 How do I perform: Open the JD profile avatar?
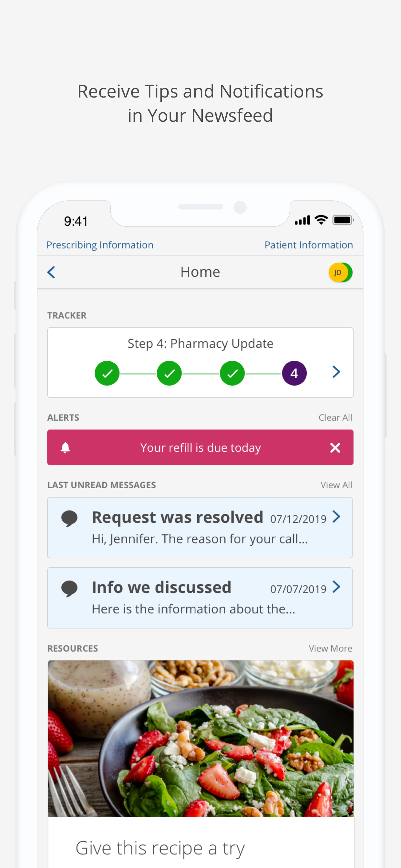(340, 272)
